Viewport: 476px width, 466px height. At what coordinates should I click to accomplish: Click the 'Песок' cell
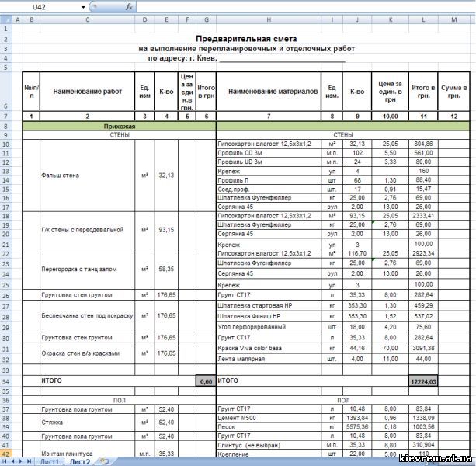[x=269, y=427]
